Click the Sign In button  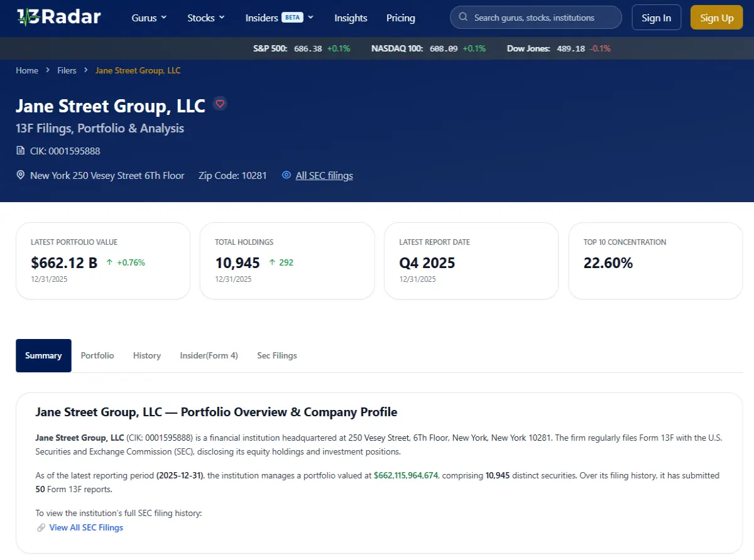click(x=656, y=18)
